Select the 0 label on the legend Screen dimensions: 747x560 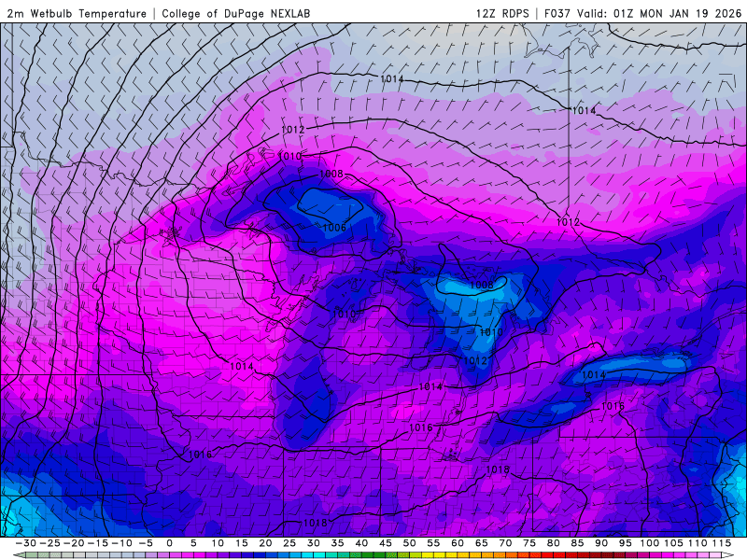(x=170, y=543)
